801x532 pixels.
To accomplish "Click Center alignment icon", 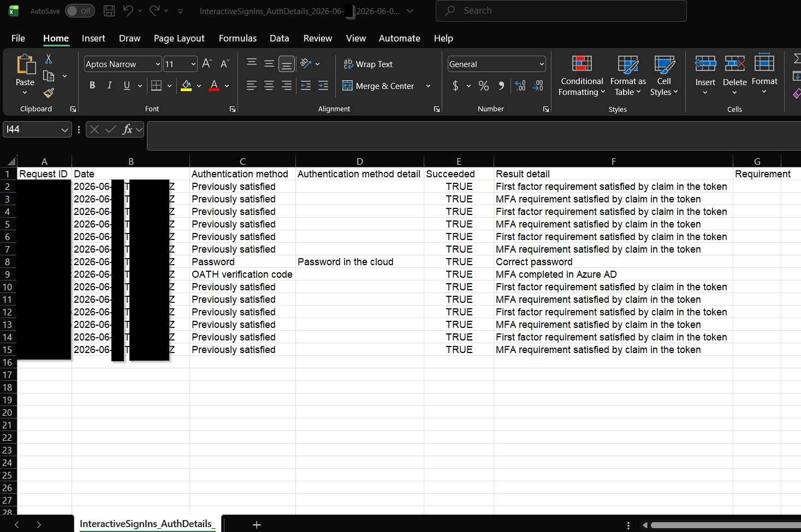I will tap(269, 86).
